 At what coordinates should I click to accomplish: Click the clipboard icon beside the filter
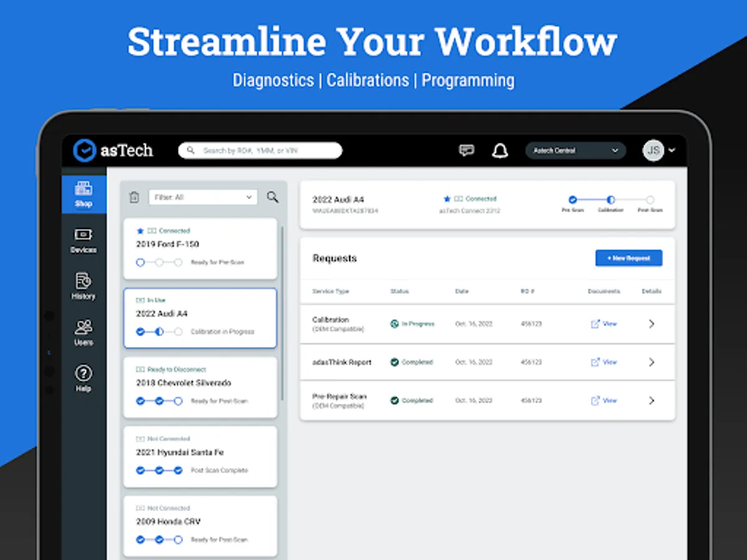(x=134, y=197)
